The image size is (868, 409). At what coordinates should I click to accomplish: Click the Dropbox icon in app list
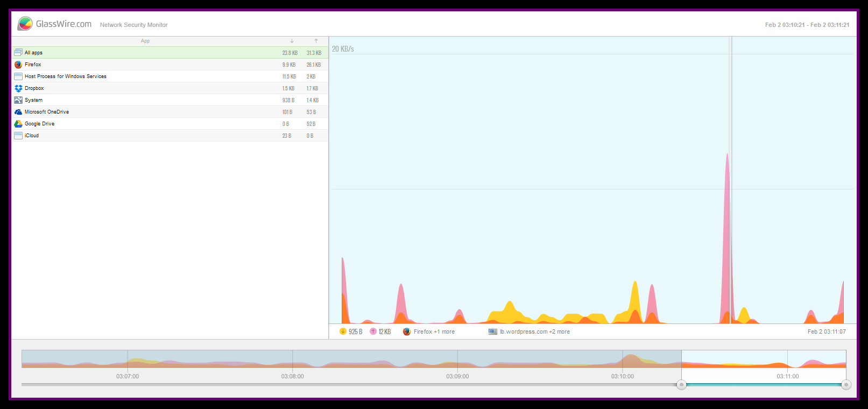click(18, 88)
